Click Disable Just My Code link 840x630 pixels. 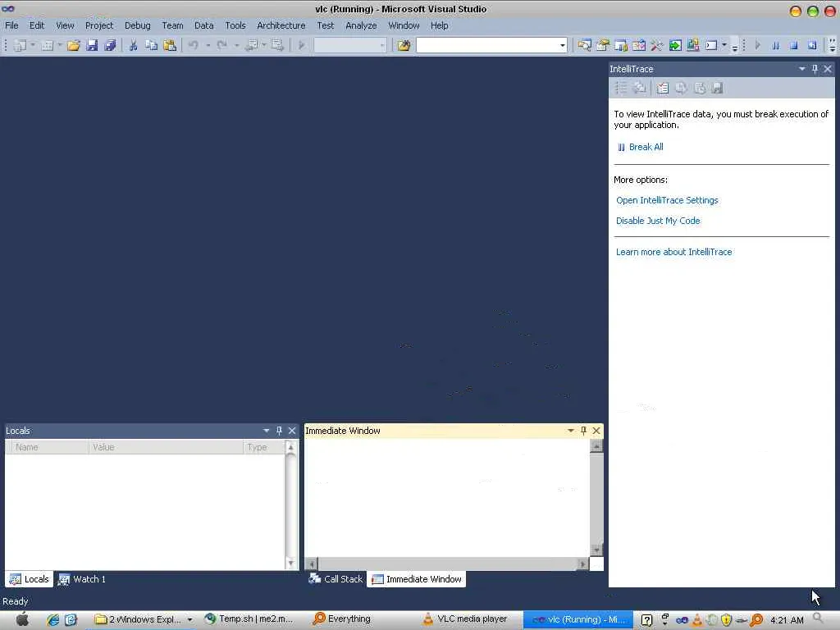coord(658,221)
